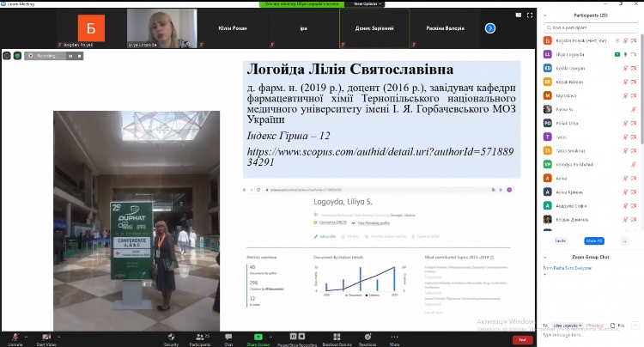Collapse the Zoom Group Chat panel
The image size is (644, 347).
click(545, 257)
